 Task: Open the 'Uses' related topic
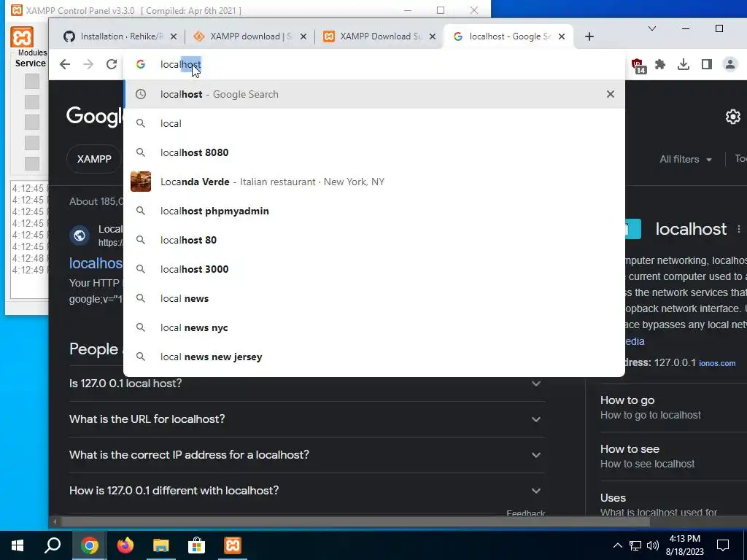click(673, 504)
